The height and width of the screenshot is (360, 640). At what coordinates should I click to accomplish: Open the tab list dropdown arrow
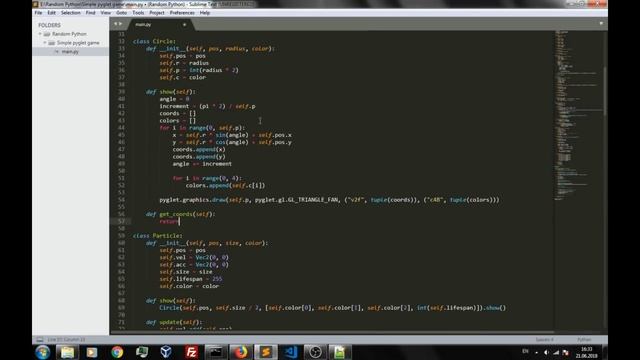[601, 24]
